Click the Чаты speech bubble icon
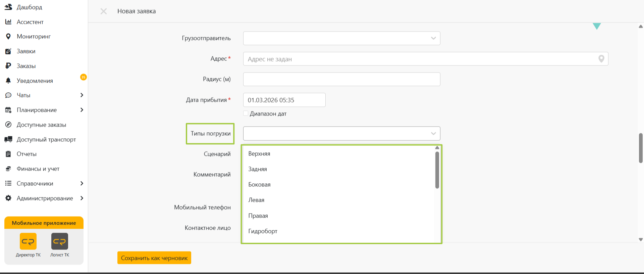 [8, 95]
